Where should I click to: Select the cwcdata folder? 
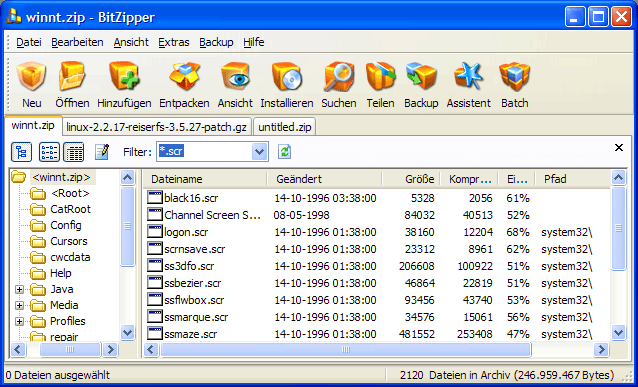[70, 257]
